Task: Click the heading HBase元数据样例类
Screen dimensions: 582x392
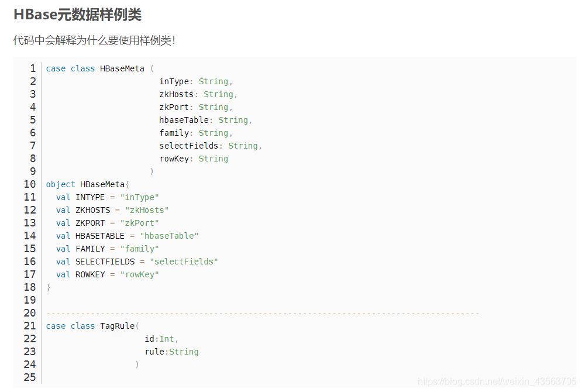Action: [x=77, y=15]
